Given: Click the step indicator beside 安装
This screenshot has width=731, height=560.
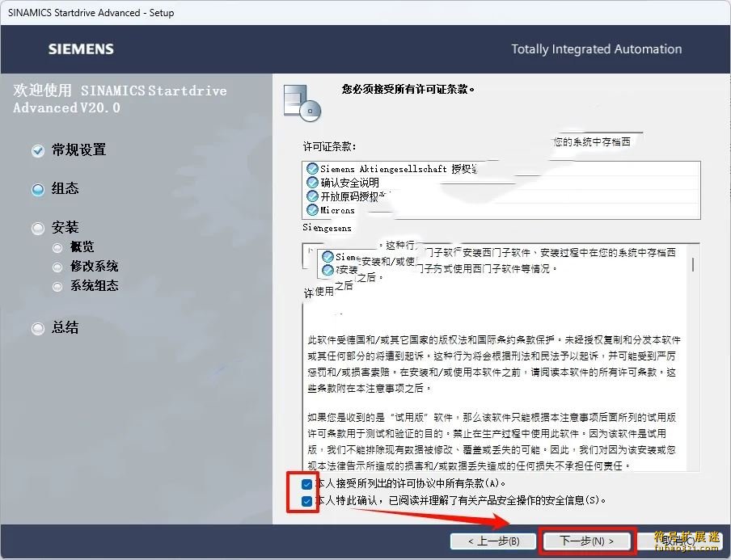Looking at the screenshot, I should (x=38, y=229).
